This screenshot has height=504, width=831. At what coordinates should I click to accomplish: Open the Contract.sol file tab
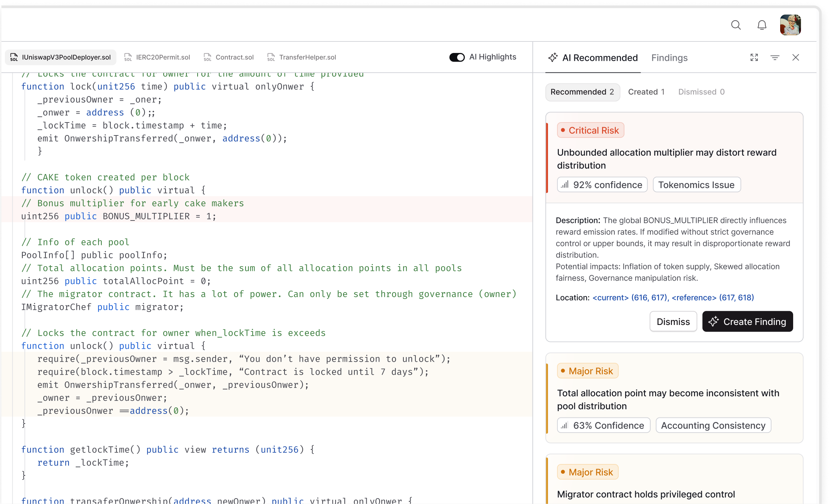[229, 57]
